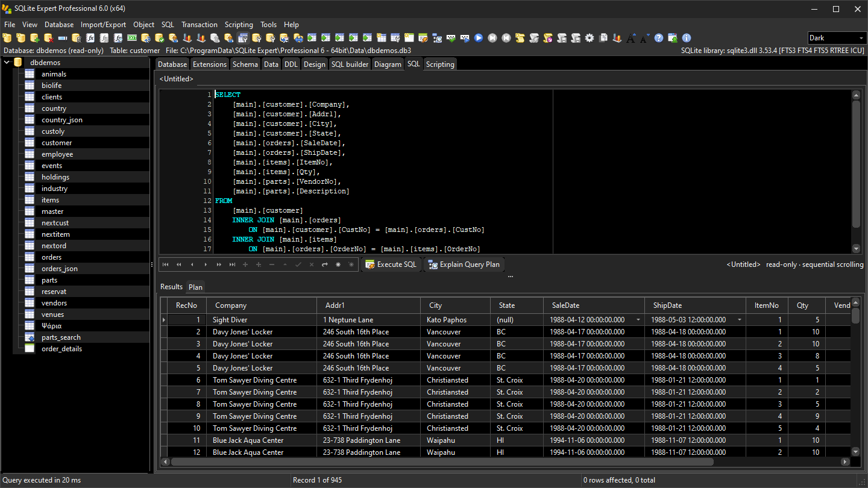Select the country_json table in tree
The image size is (868, 488).
click(x=62, y=120)
